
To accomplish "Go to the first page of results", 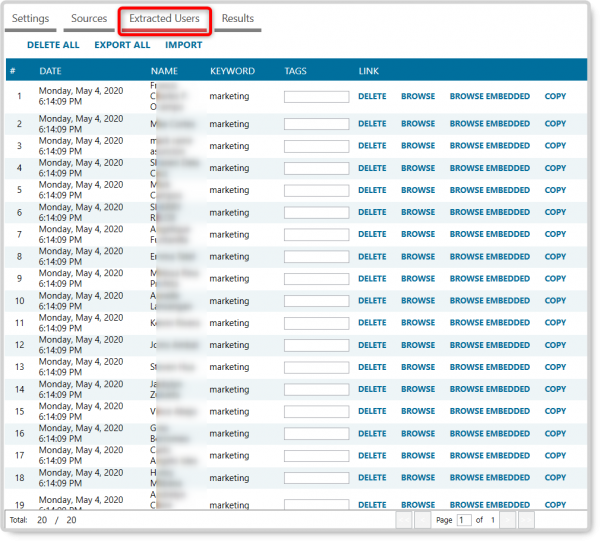I will coord(404,520).
